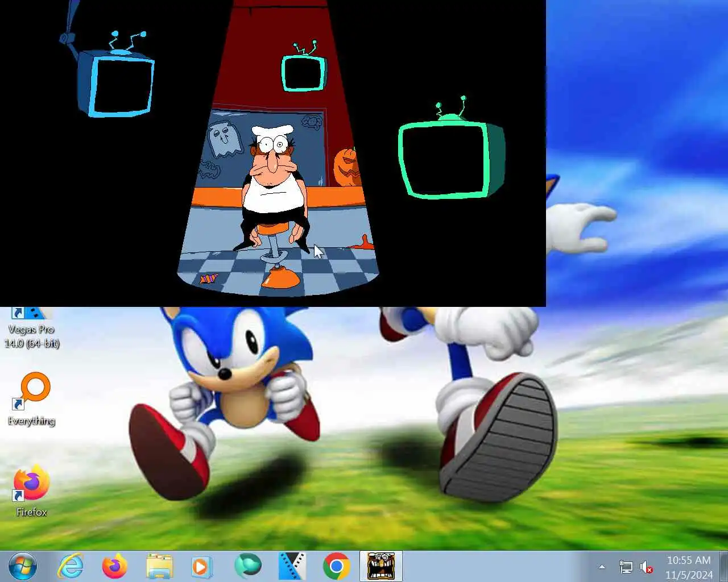Click the Show desktop strip
728x582 pixels.
click(723, 566)
